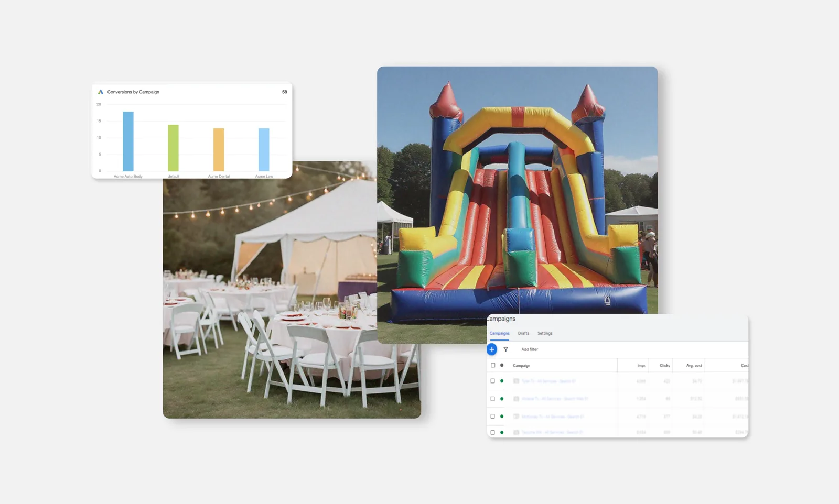Tick the checkbox of the first campaign row
Screen dimensions: 839x504
point(492,381)
